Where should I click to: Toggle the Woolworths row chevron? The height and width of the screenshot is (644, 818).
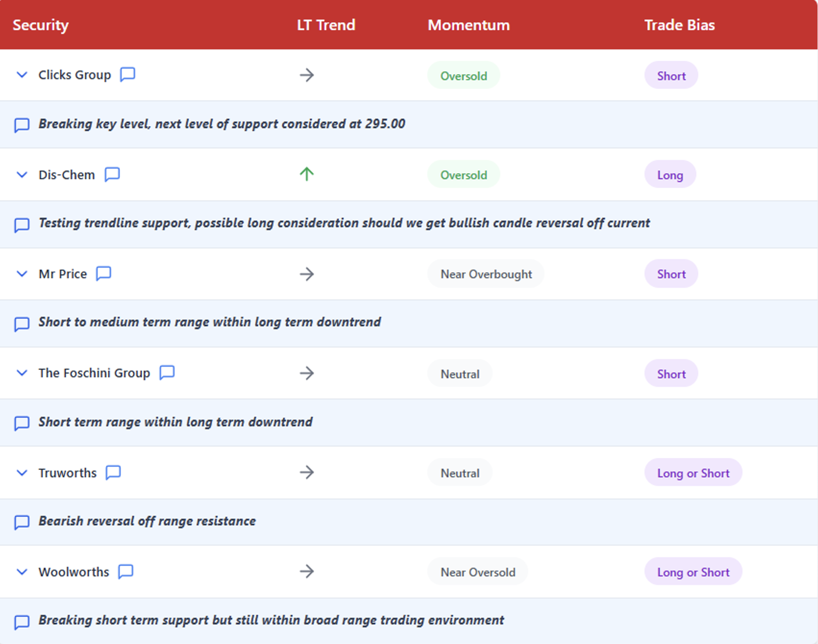coord(22,572)
